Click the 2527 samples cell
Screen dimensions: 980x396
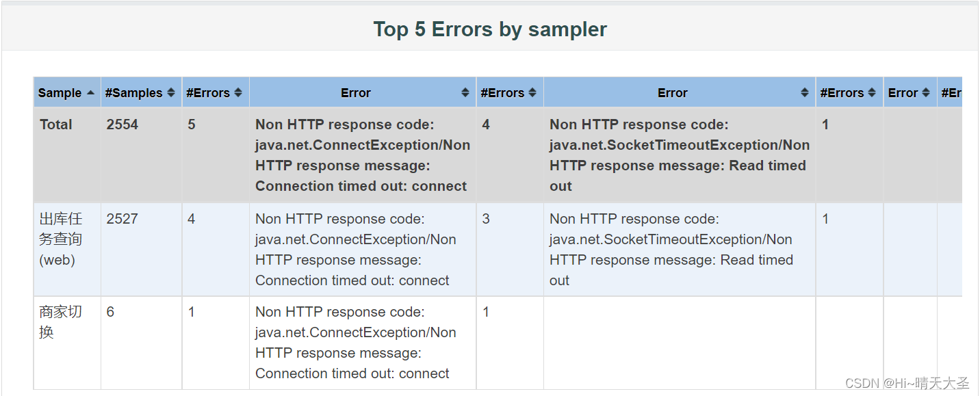122,219
